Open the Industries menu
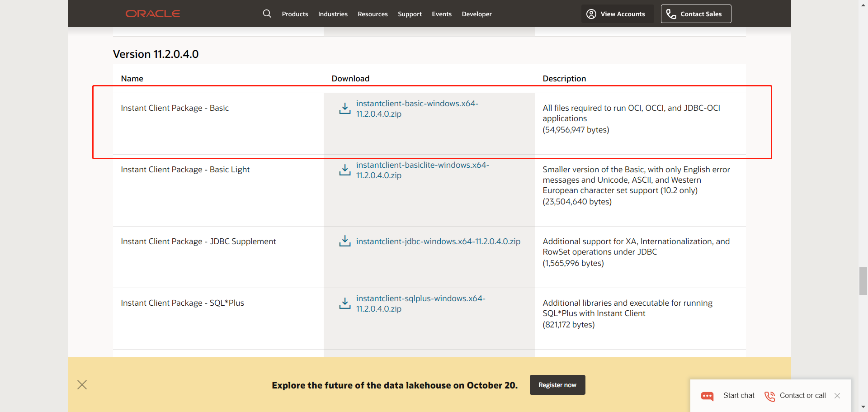The height and width of the screenshot is (412, 868). pos(333,14)
